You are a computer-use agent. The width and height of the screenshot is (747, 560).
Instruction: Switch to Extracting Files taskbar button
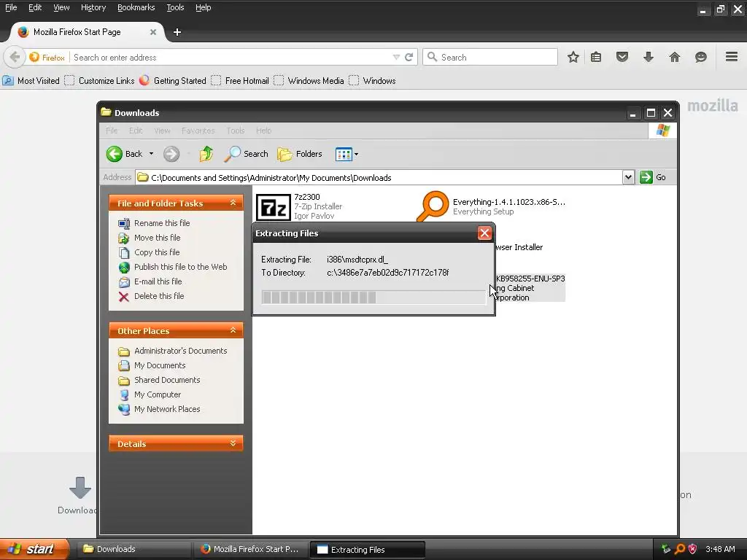click(368, 549)
